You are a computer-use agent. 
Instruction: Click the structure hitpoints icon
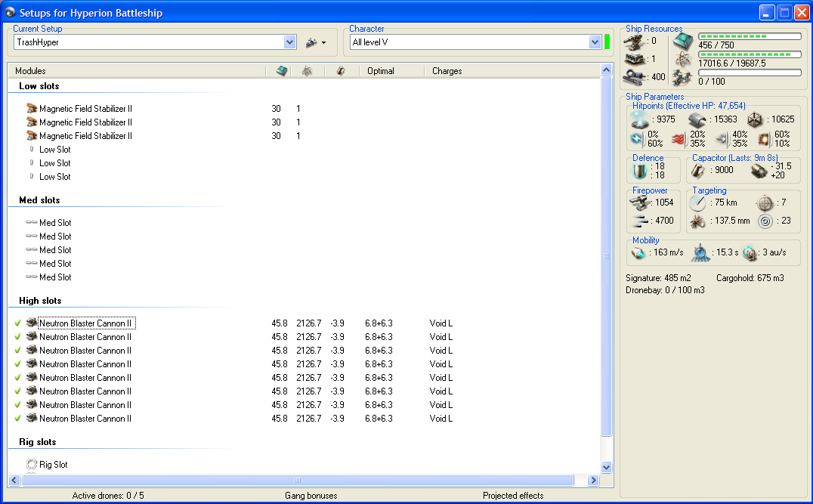coord(755,120)
